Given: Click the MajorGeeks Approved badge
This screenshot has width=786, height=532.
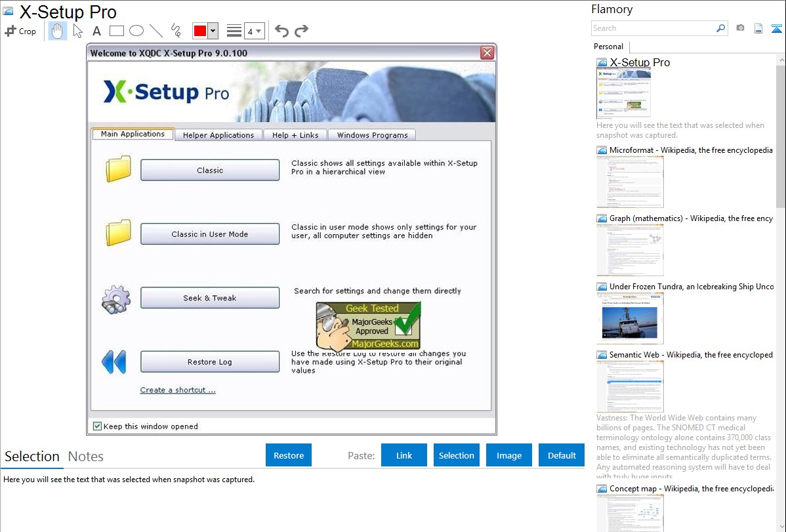Looking at the screenshot, I should point(369,325).
